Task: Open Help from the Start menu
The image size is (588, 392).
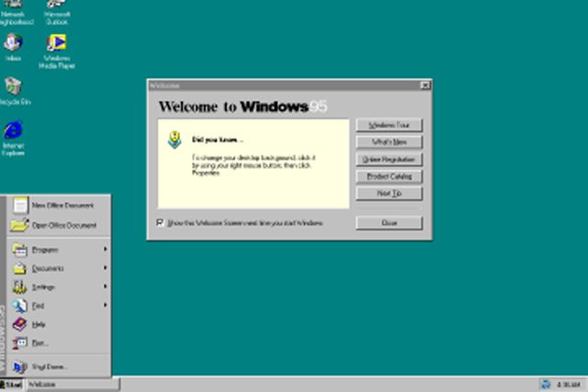Action: [x=59, y=324]
